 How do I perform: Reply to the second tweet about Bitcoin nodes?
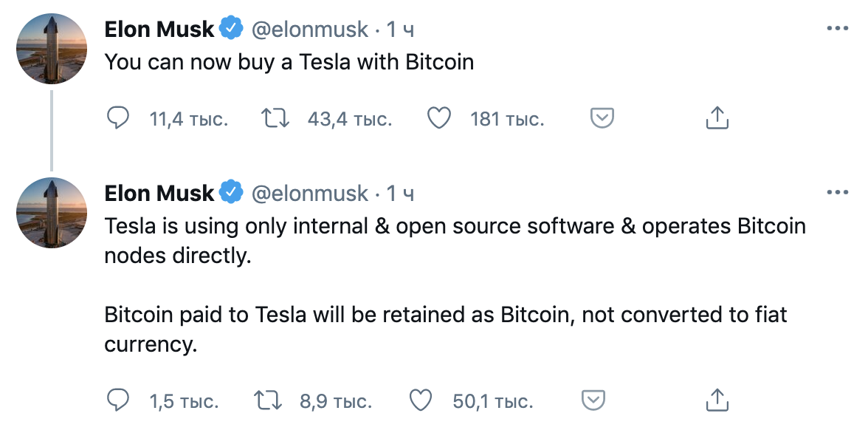(117, 400)
